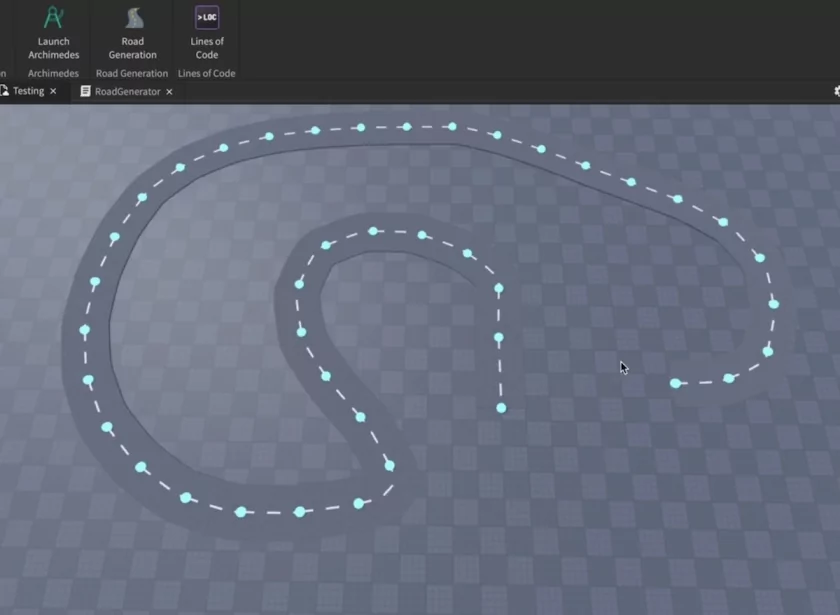840x615 pixels.
Task: Click the script icon on the RoadGenerator tab
Action: pos(86,91)
